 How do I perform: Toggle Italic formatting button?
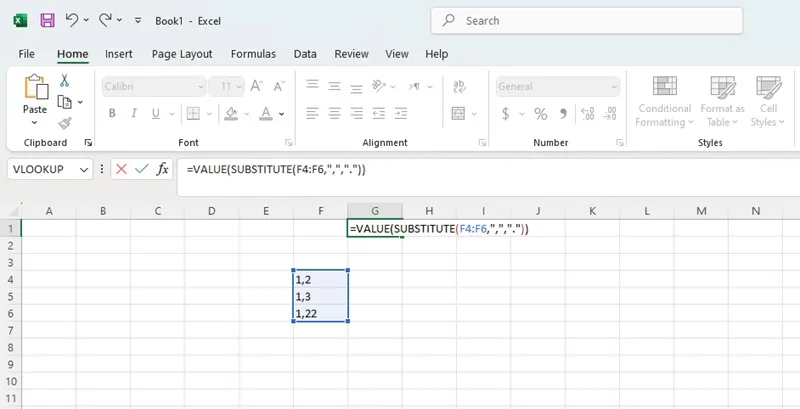[x=134, y=113]
